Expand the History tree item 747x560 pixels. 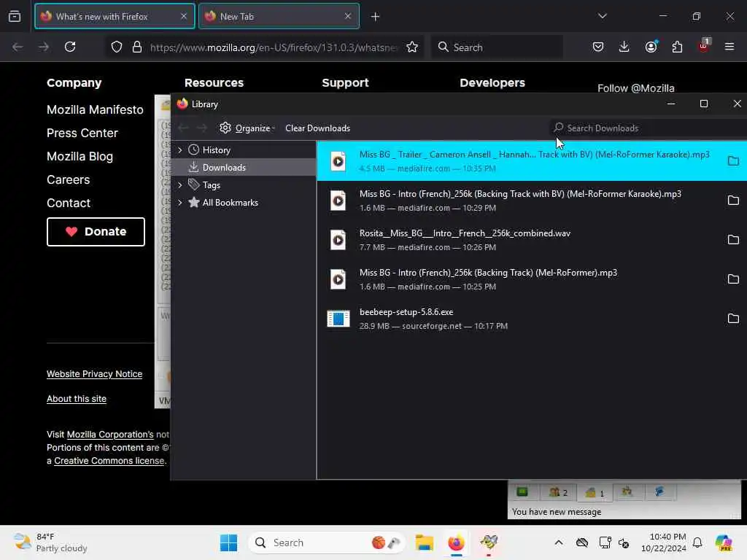point(180,150)
